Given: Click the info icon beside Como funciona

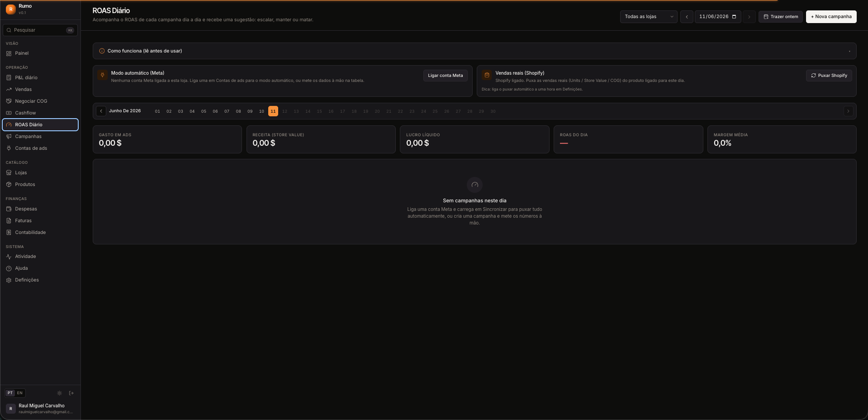Looking at the screenshot, I should point(102,51).
